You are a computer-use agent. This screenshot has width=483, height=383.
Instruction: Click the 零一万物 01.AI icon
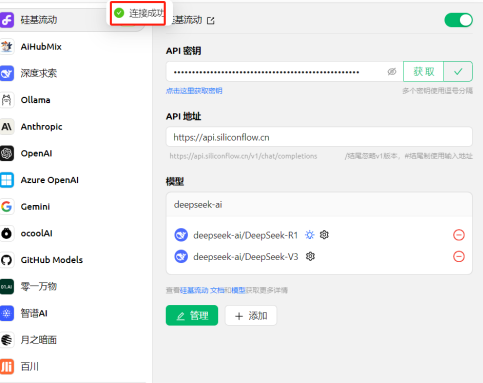pyautogui.click(x=7, y=287)
